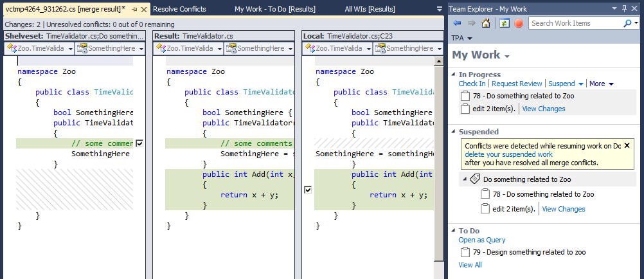644x279 pixels.
Task: Click the Check In link
Action: coord(472,84)
